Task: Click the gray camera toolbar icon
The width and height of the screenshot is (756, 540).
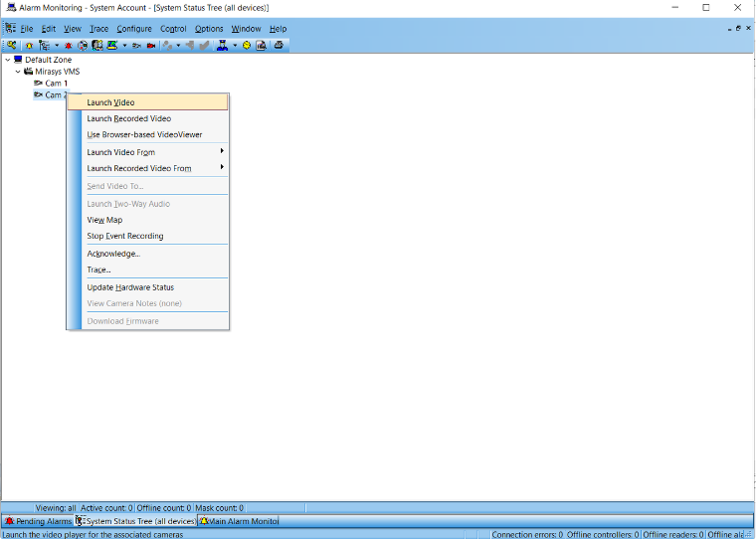Action: (x=136, y=45)
